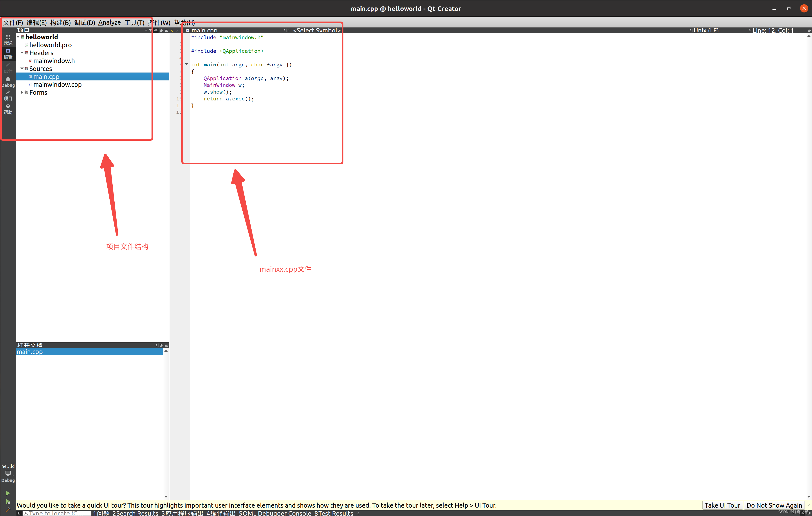
Task: Open Debug mode from left sidebar
Action: pyautogui.click(x=8, y=82)
